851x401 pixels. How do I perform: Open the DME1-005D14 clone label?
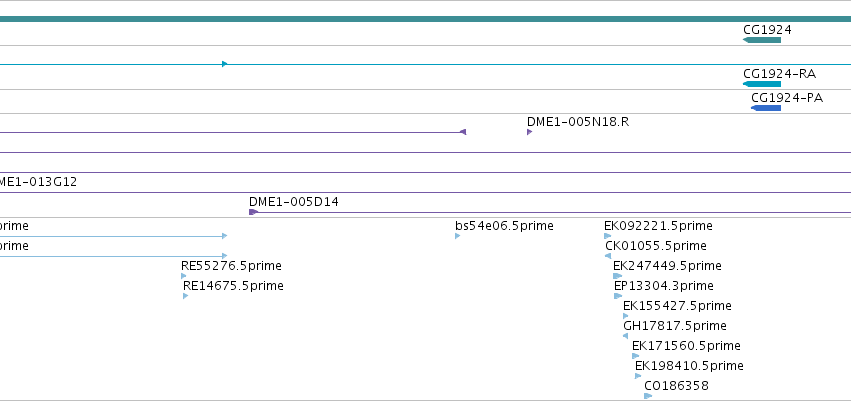point(294,202)
